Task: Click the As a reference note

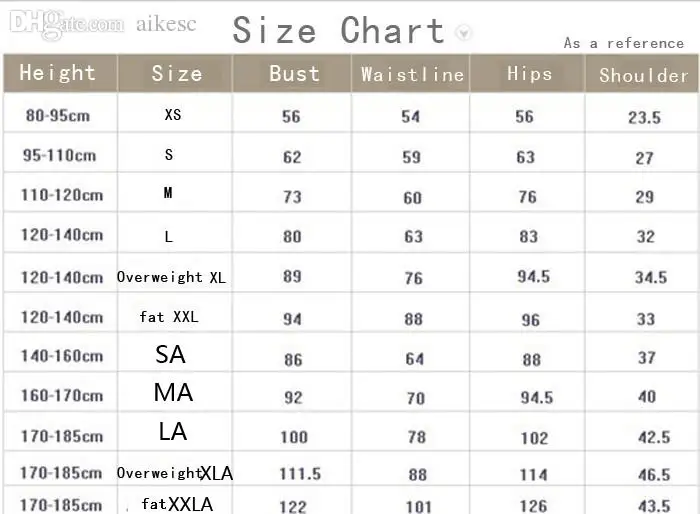Action: (623, 43)
